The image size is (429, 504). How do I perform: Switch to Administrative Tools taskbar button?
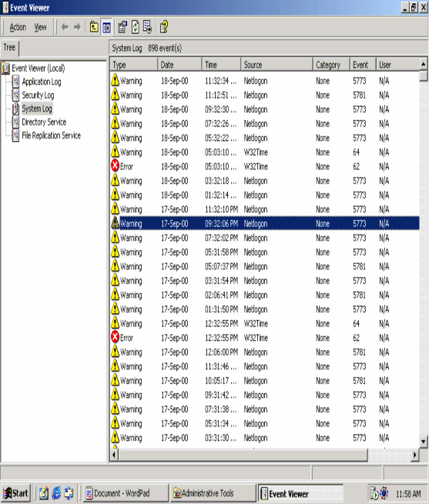tap(213, 493)
